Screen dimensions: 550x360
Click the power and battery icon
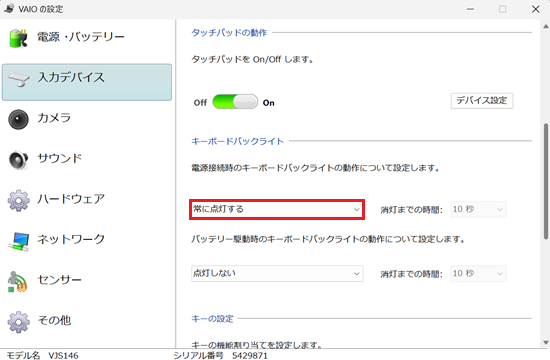pos(18,38)
